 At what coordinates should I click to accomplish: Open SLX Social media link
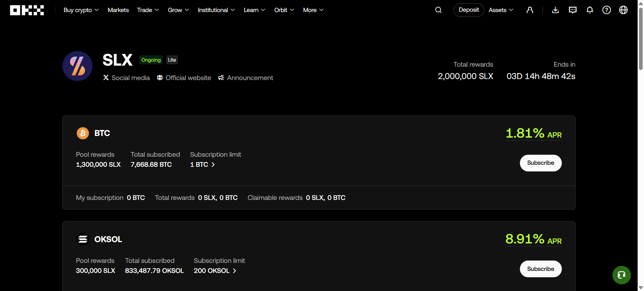[126, 78]
